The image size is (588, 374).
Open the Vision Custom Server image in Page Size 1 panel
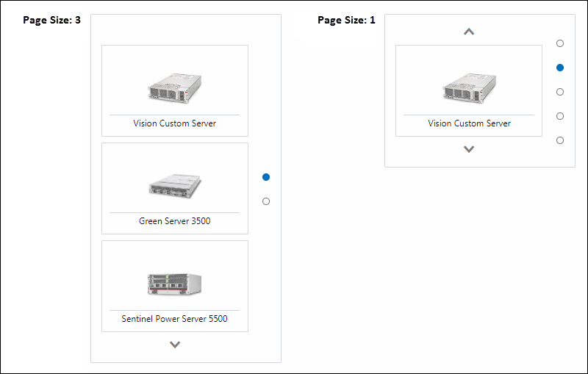469,87
